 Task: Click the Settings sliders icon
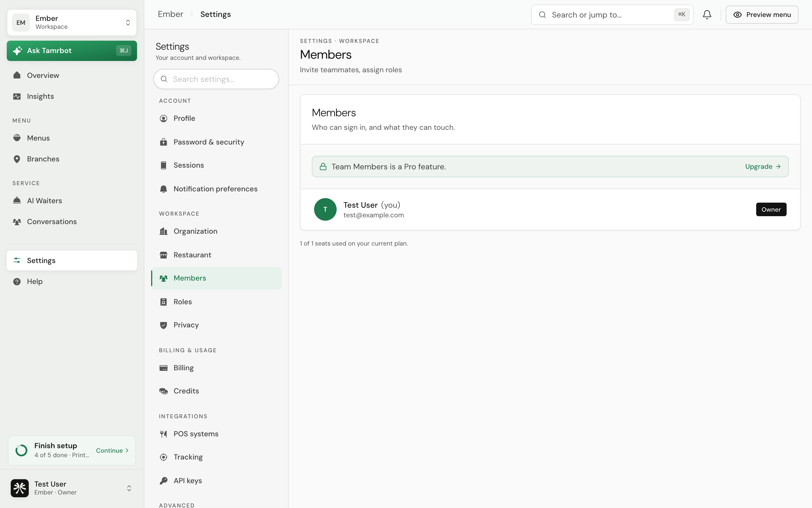pyautogui.click(x=17, y=260)
